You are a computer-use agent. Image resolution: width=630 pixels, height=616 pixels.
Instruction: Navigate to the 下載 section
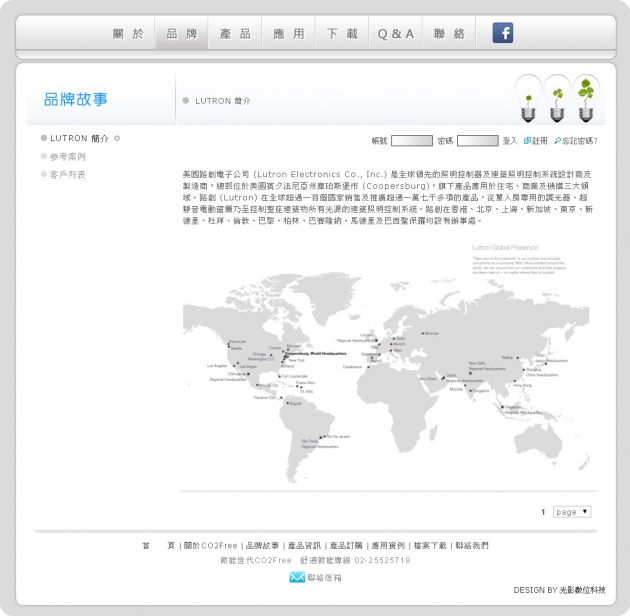(x=342, y=34)
